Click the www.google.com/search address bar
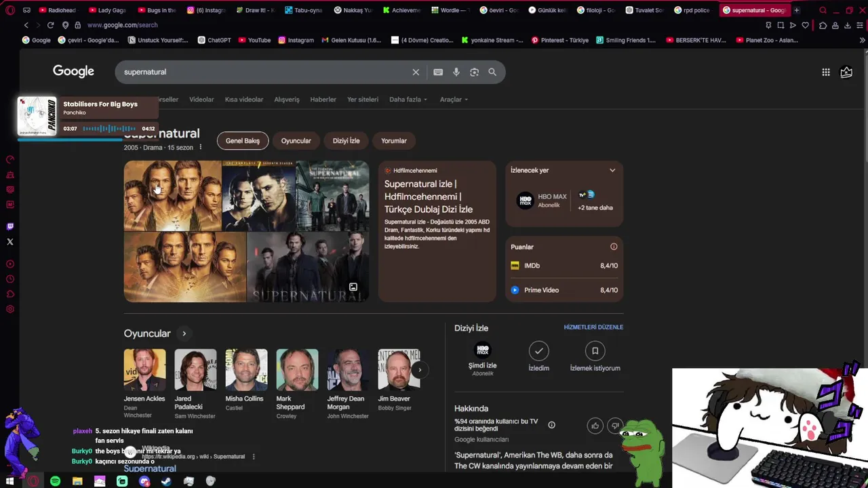 click(122, 25)
